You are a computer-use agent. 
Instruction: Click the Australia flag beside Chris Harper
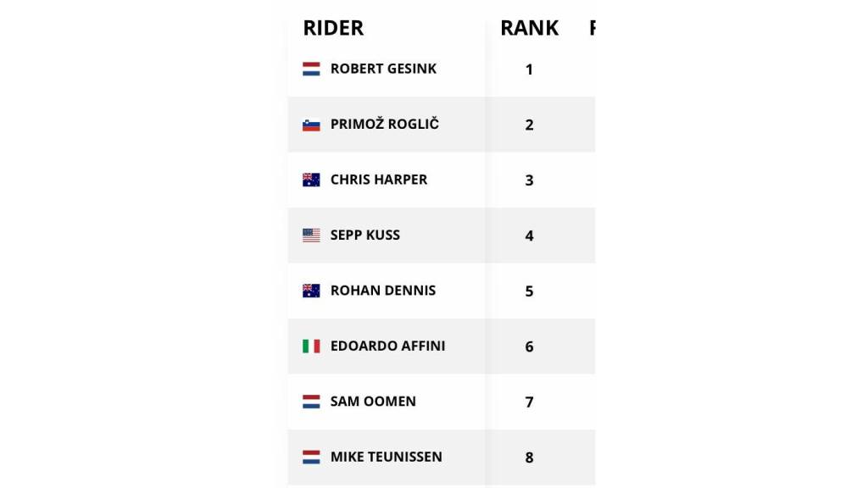pos(311,180)
